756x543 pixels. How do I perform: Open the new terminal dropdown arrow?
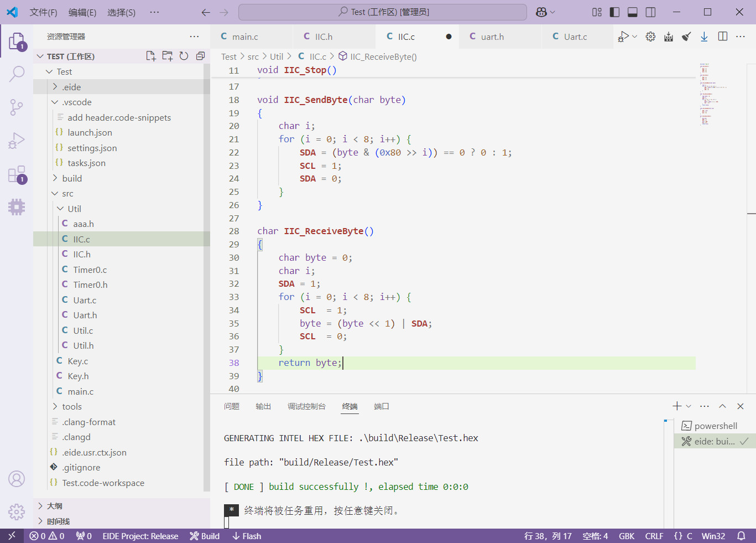coord(689,406)
